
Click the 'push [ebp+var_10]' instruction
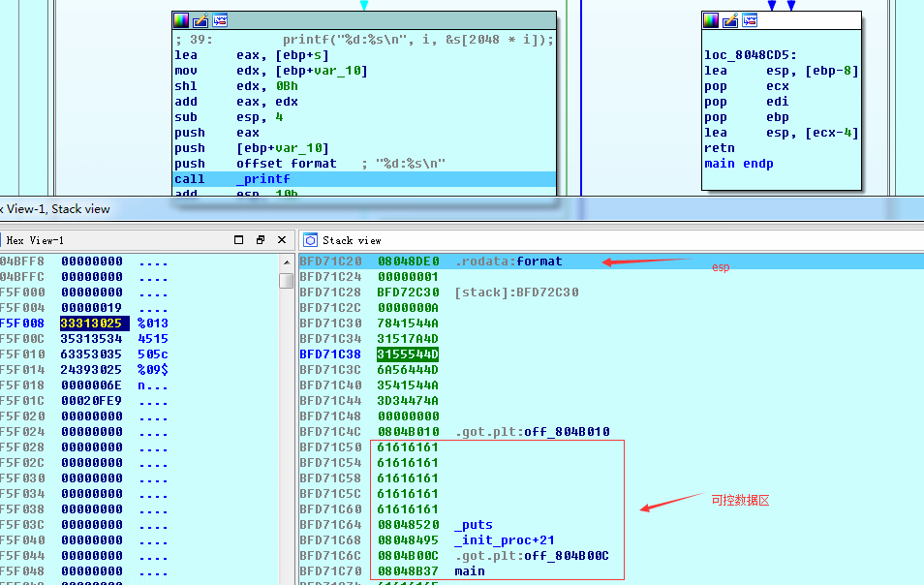pyautogui.click(x=252, y=148)
